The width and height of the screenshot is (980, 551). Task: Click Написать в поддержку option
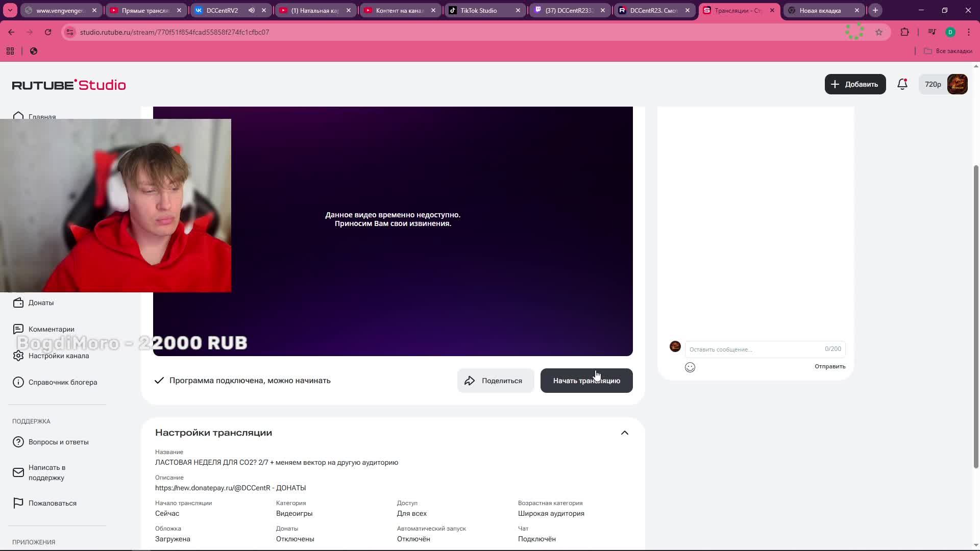click(47, 472)
